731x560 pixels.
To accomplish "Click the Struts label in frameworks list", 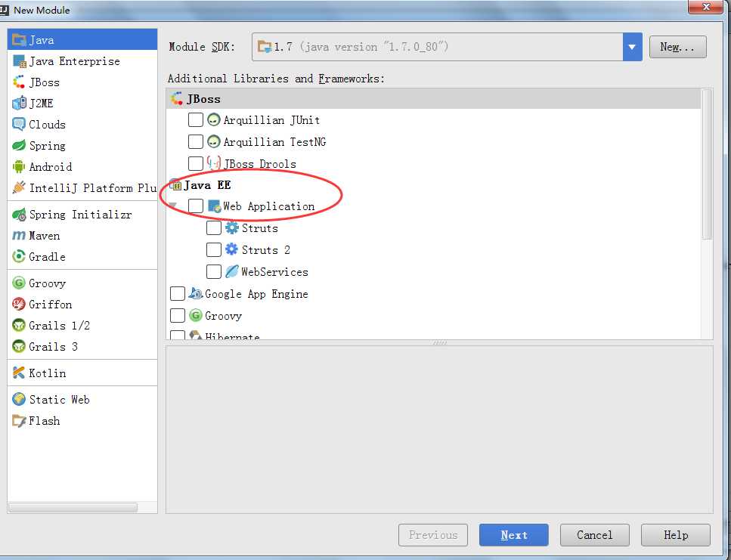I will [x=260, y=227].
